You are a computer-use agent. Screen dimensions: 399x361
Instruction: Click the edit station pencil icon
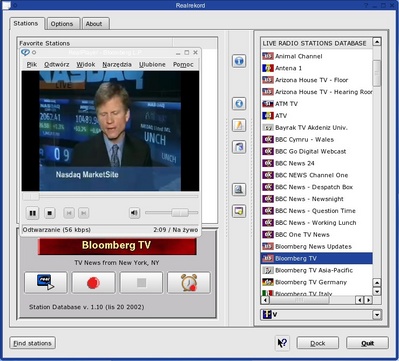[x=239, y=125]
